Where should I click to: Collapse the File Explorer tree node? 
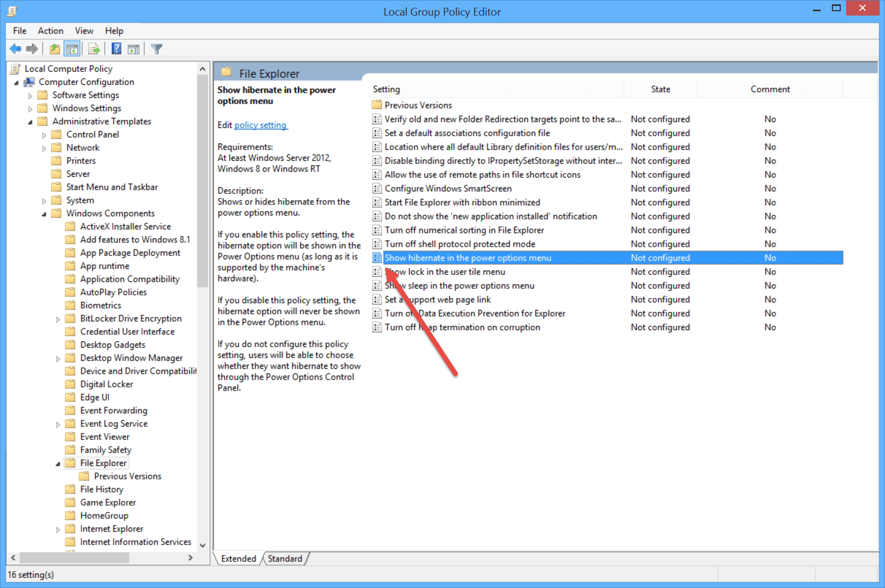[58, 464]
